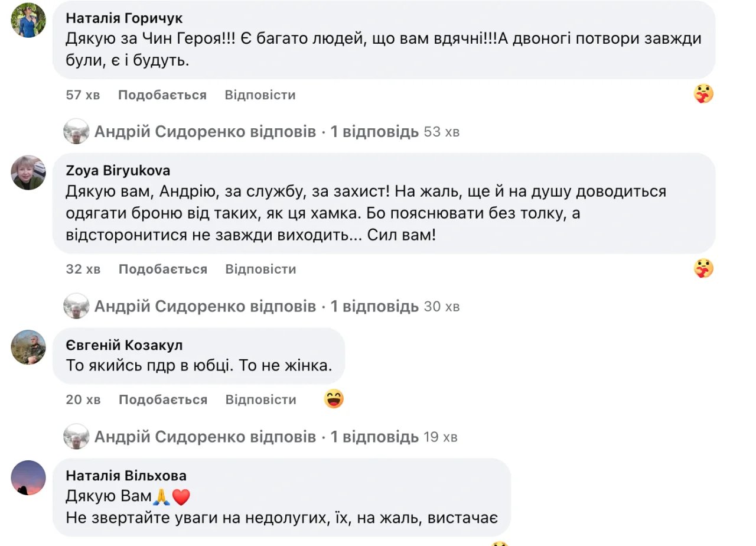The height and width of the screenshot is (546, 756).
Task: Click care reaction on Наталія Горичук's comment
Action: [703, 94]
